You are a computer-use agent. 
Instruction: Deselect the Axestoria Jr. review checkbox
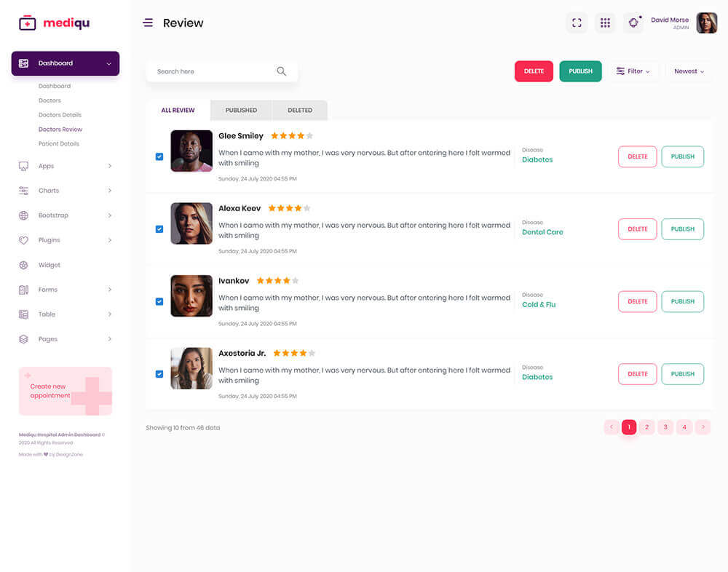pyautogui.click(x=159, y=374)
